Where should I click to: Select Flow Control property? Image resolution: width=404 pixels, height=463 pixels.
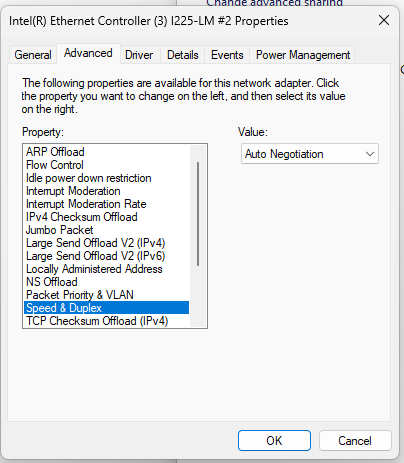click(107, 165)
